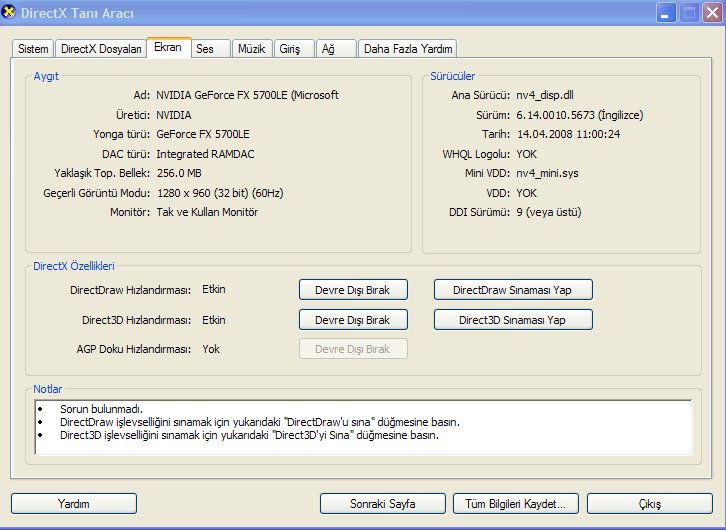726x530 pixels.
Task: Disable DirectDraw acceleration with Devre Dışı Bırak
Action: tap(353, 290)
